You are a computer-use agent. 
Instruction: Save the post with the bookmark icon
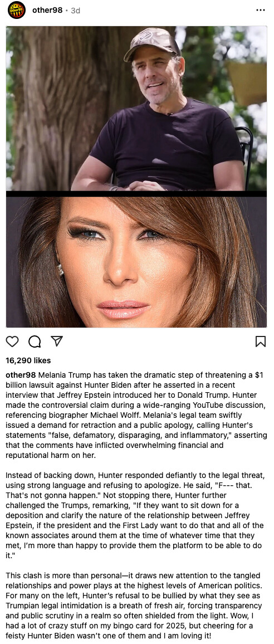pos(261,341)
